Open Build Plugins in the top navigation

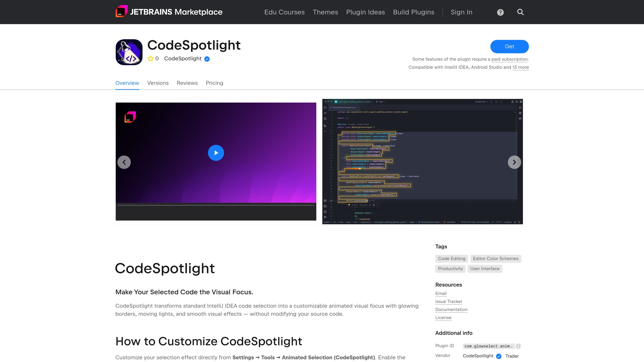tap(414, 12)
